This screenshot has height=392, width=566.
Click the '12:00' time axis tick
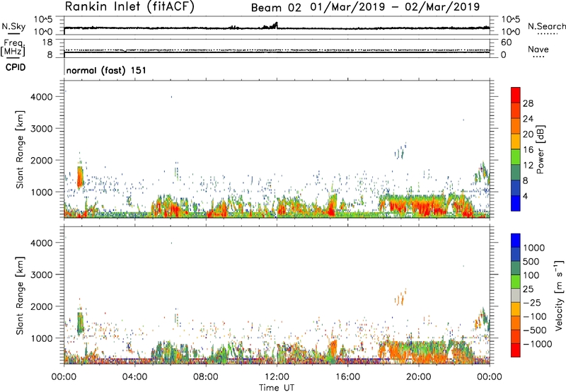pyautogui.click(x=277, y=377)
